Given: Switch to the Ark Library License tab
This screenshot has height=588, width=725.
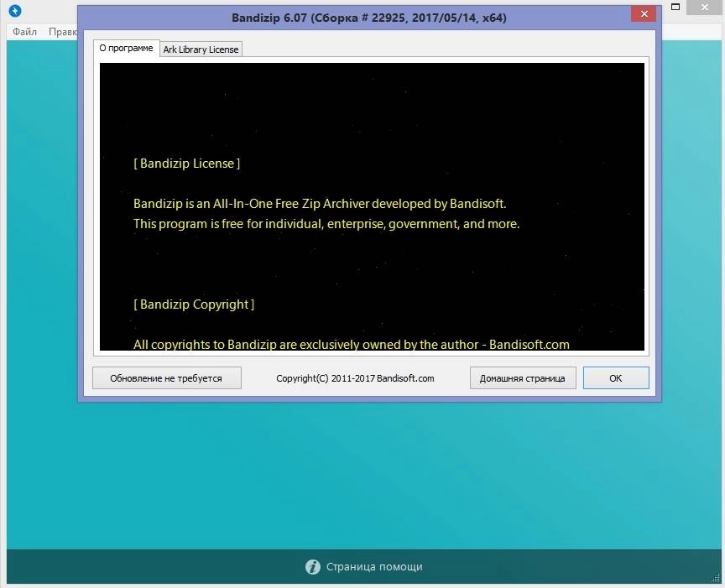Looking at the screenshot, I should 201,49.
